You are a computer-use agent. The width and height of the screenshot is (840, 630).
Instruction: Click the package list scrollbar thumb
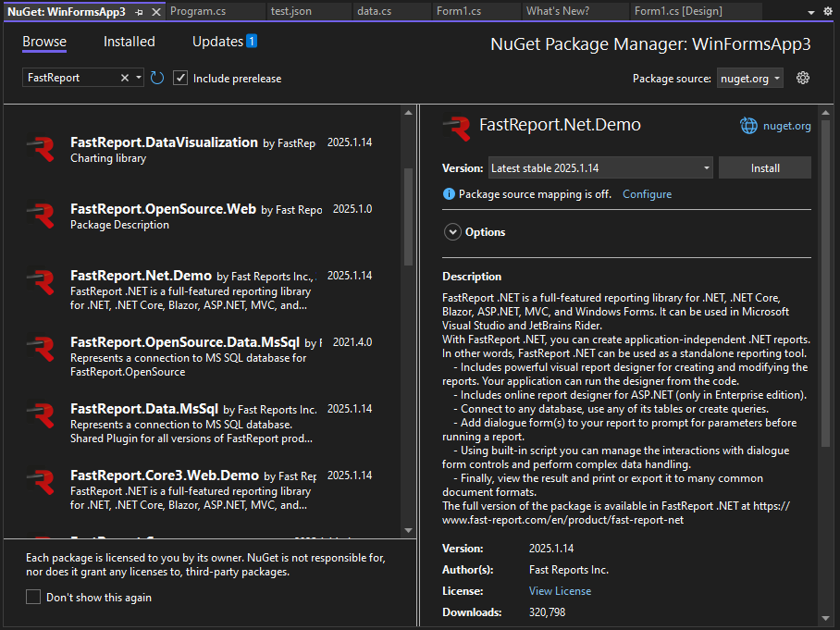pos(408,217)
